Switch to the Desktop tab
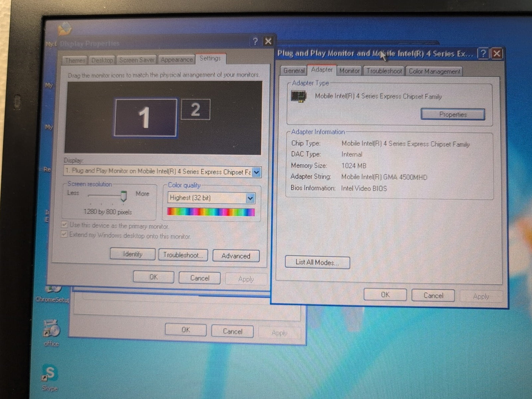 (x=102, y=60)
